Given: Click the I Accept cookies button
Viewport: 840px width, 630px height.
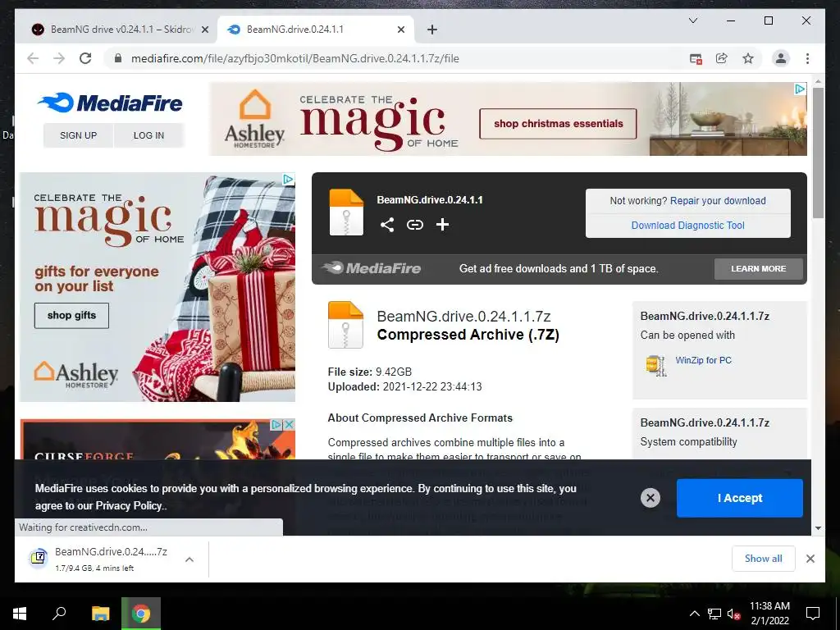Looking at the screenshot, I should pyautogui.click(x=739, y=498).
